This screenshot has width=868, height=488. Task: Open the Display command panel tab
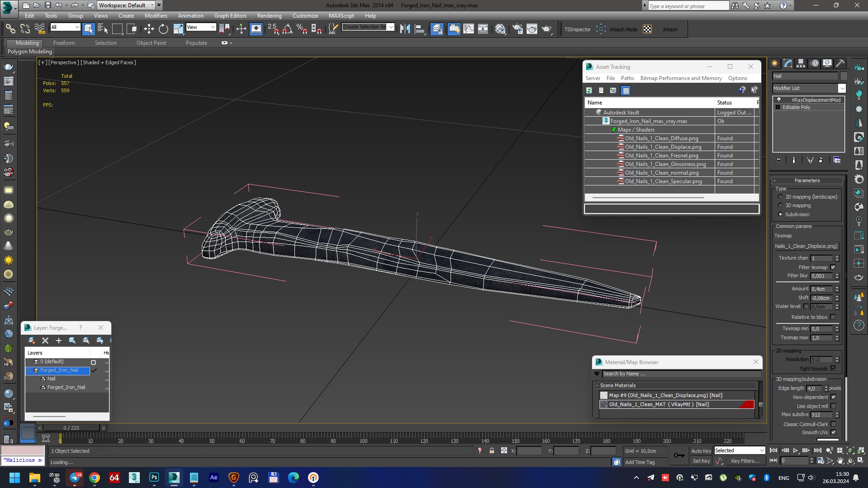coord(827,63)
